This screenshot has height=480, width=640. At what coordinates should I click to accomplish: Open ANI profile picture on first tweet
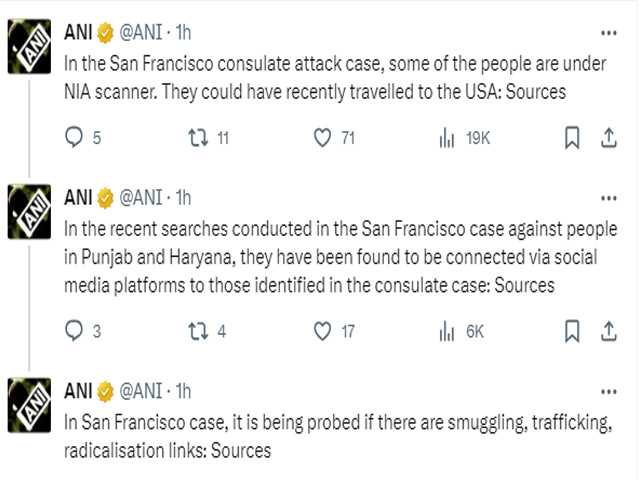point(29,46)
